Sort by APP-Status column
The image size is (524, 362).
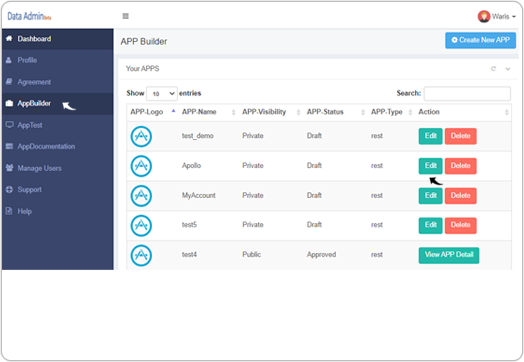(x=336, y=112)
